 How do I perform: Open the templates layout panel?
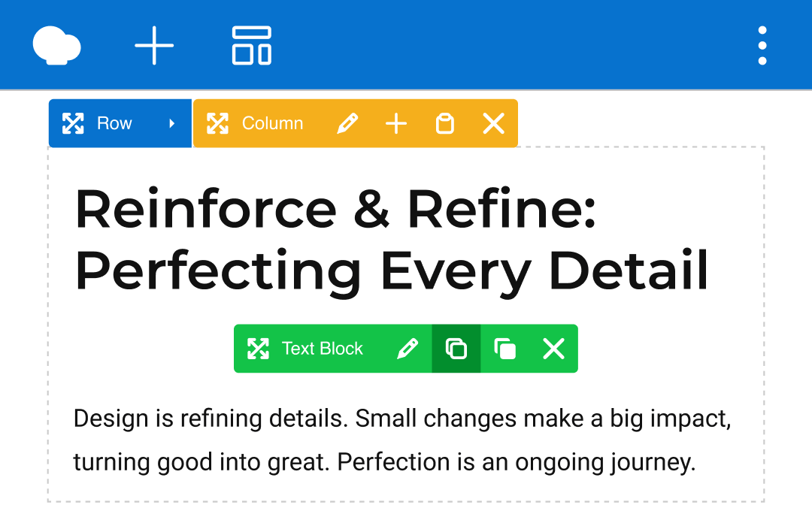(x=251, y=45)
